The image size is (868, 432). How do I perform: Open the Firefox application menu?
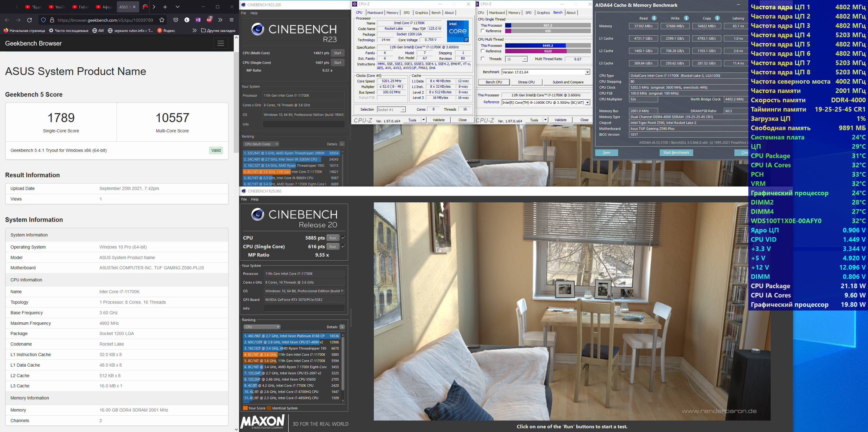coord(232,20)
